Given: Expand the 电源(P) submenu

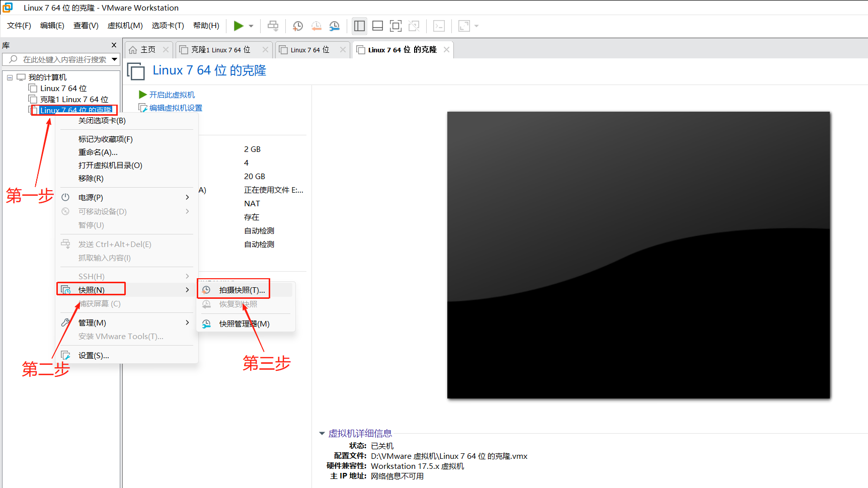Looking at the screenshot, I should coord(127,198).
